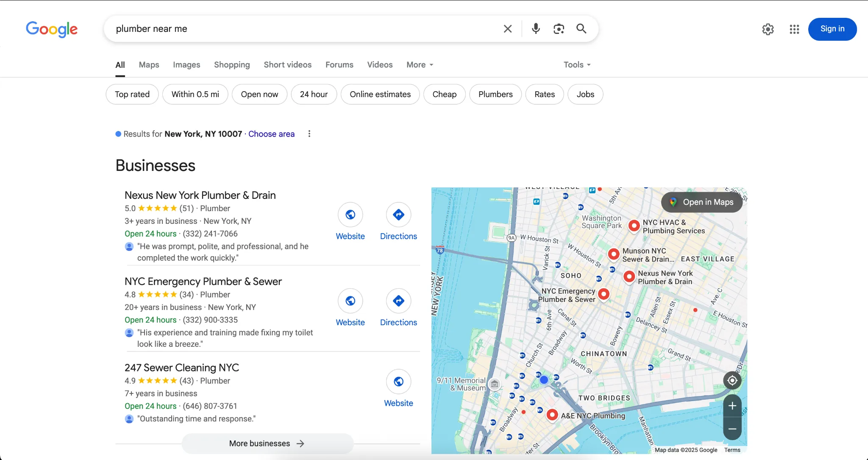The width and height of the screenshot is (868, 460).
Task: Click the Sign in button
Action: tap(832, 29)
